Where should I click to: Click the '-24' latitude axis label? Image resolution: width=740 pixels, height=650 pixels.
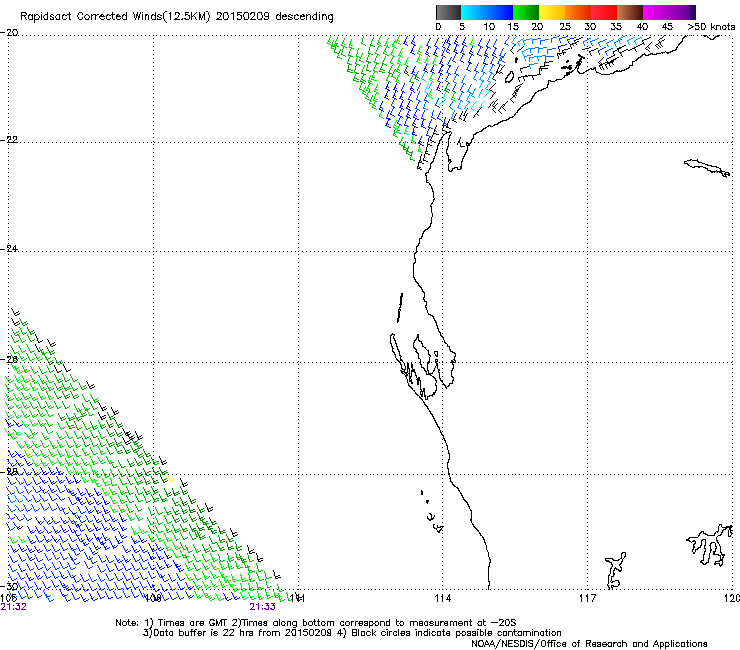(x=9, y=248)
